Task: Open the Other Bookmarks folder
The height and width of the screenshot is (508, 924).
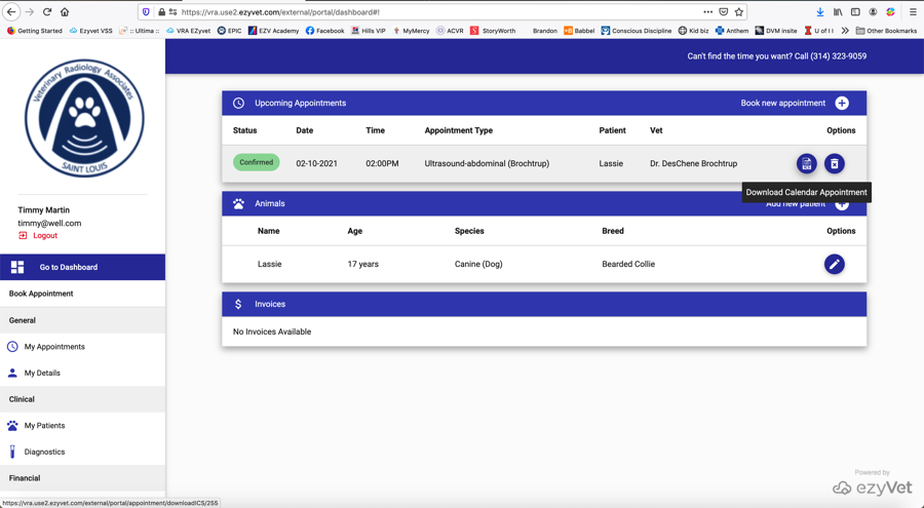Action: [886, 31]
